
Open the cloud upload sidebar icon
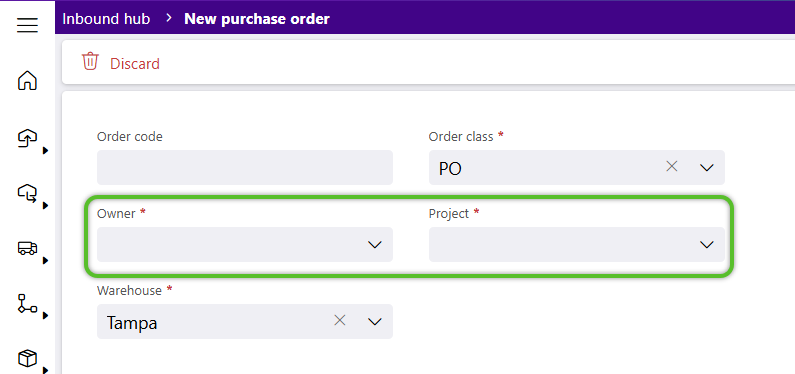(27, 137)
